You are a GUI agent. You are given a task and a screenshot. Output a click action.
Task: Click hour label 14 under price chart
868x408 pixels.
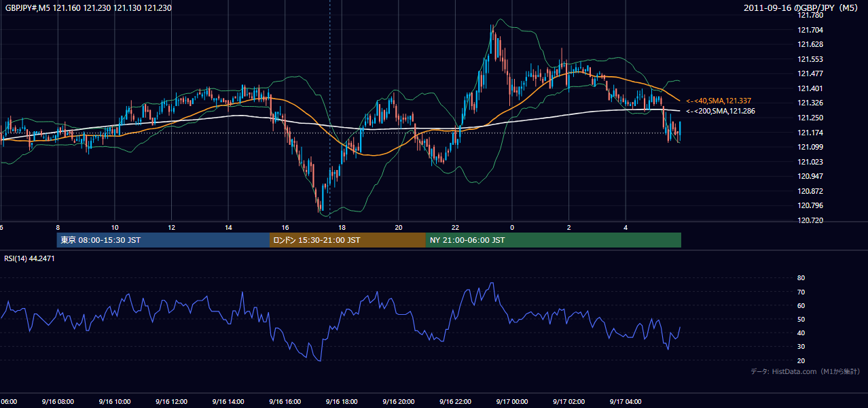[228, 228]
